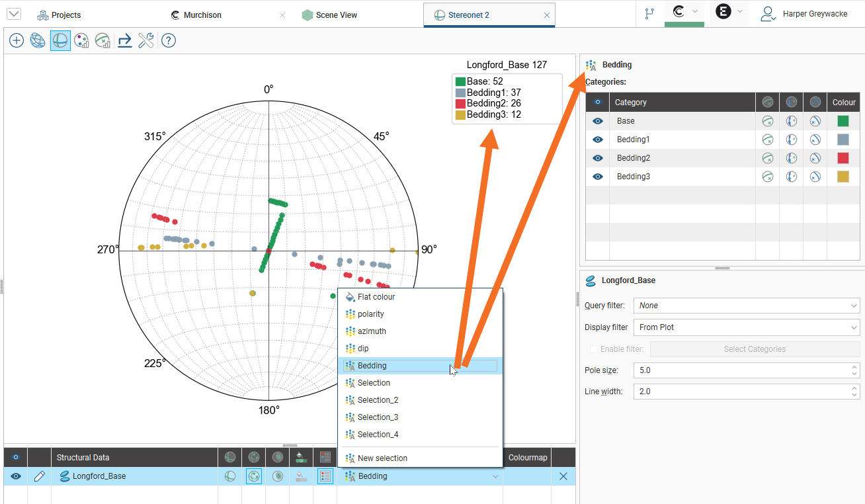
Task: Toggle legend icon in Longford_Base row
Action: point(325,476)
